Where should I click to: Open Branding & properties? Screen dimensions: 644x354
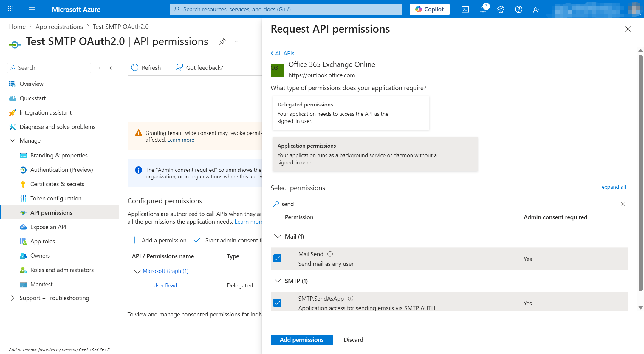click(60, 155)
